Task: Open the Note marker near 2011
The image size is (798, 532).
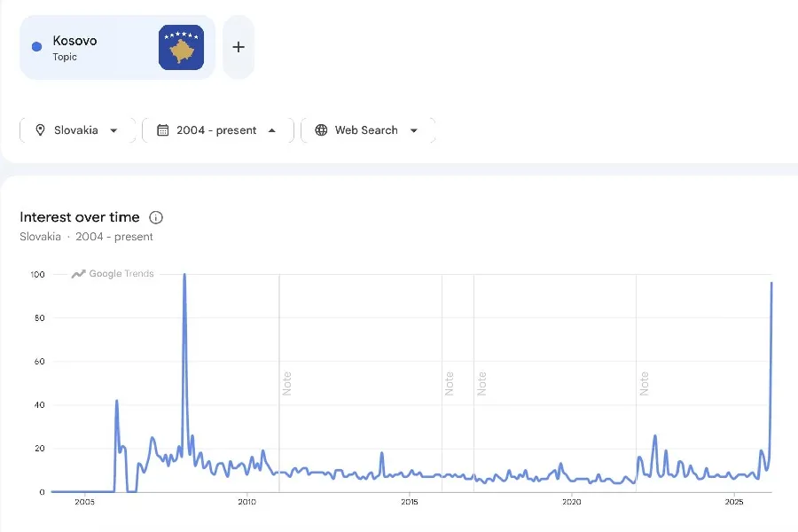Action: (x=286, y=383)
